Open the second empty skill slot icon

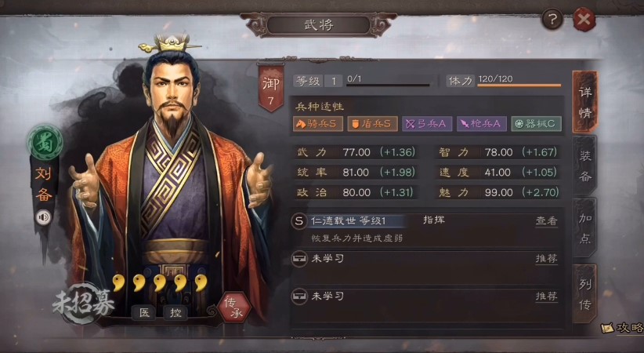coord(299,297)
